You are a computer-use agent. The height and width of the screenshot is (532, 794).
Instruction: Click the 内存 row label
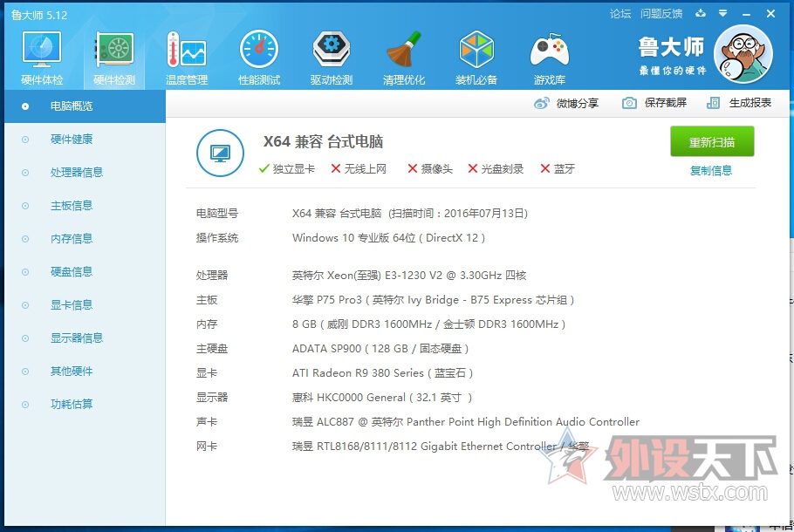point(207,324)
